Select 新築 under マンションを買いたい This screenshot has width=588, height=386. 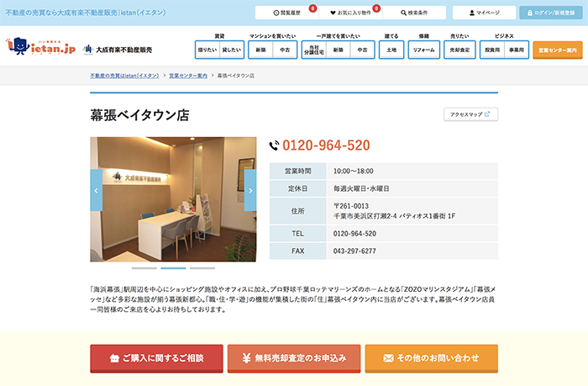point(260,50)
